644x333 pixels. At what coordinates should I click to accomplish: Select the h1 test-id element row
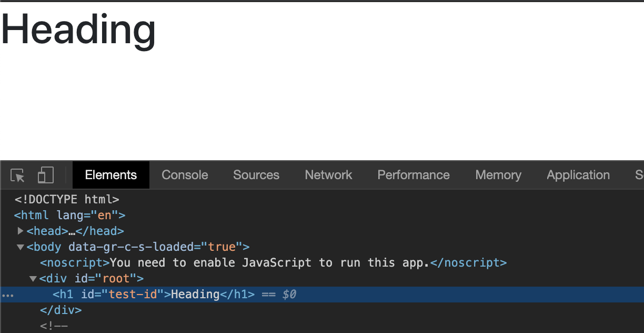coord(322,295)
